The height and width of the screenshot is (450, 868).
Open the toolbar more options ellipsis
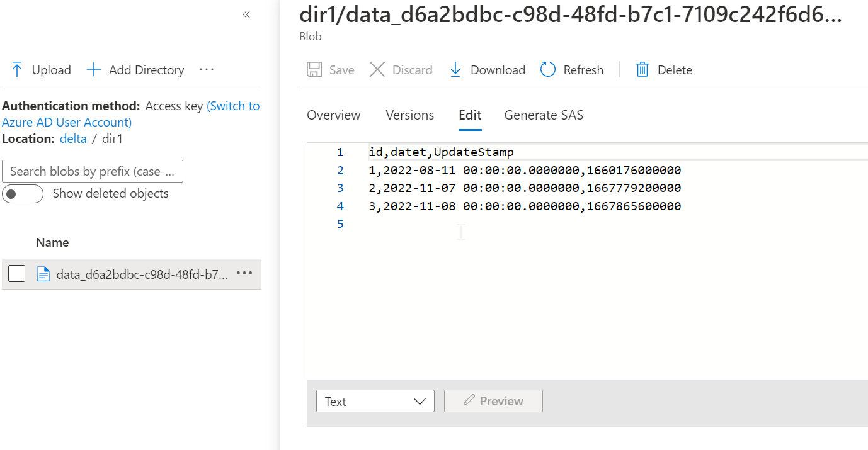coord(207,69)
